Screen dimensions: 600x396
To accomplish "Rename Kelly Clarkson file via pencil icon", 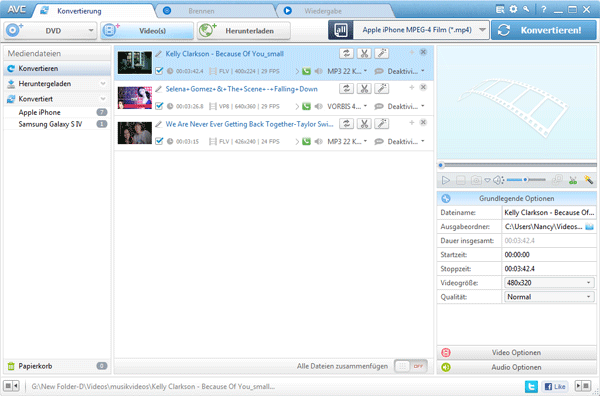I will point(158,54).
